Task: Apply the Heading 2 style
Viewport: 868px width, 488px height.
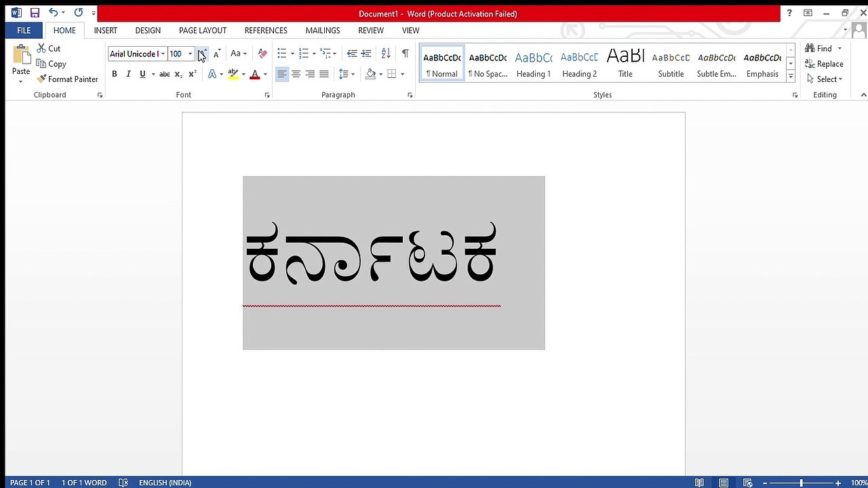Action: pos(579,64)
